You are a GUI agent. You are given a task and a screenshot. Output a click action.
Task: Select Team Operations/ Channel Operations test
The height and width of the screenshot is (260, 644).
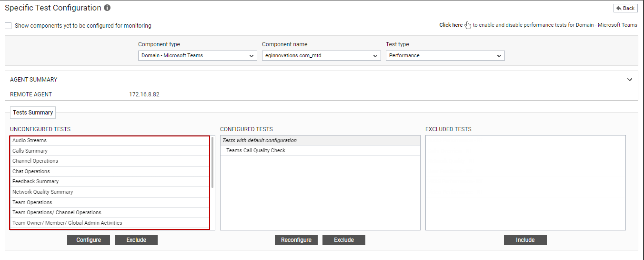pos(110,212)
